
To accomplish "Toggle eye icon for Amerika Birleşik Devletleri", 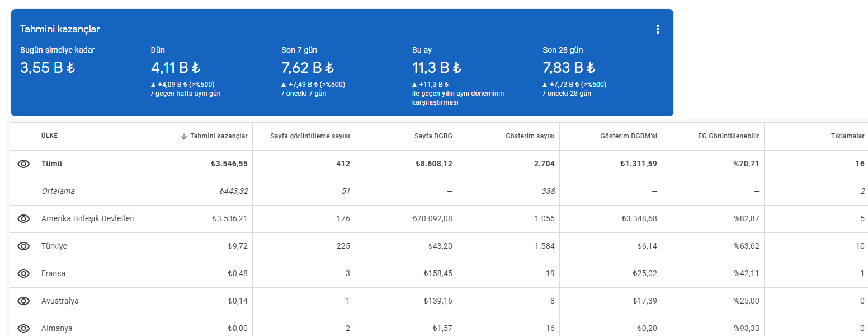I will 23,219.
